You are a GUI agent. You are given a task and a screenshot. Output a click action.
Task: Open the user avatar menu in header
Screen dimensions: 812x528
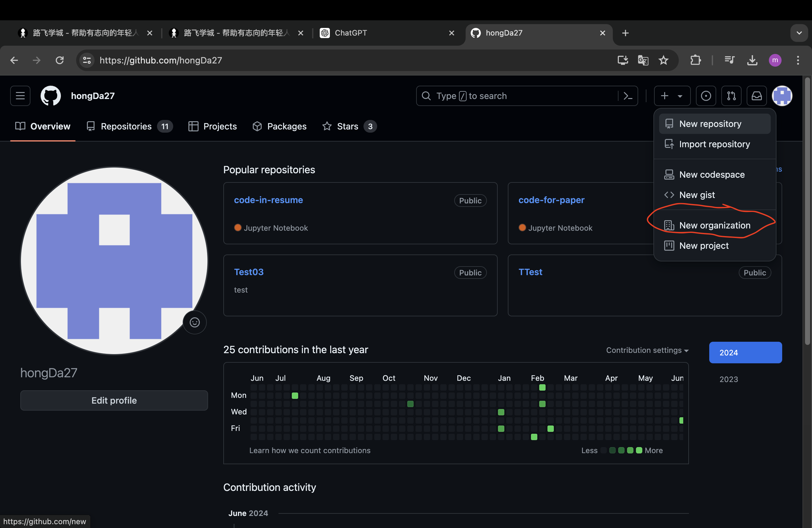[782, 96]
